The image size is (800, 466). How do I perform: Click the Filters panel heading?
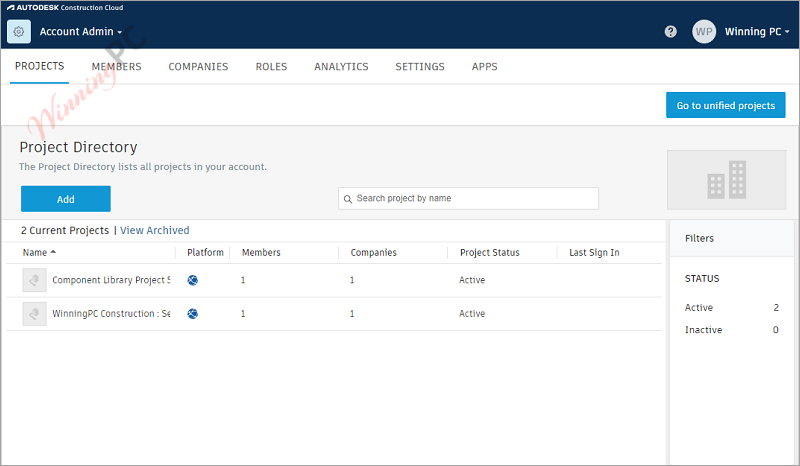pyautogui.click(x=699, y=238)
